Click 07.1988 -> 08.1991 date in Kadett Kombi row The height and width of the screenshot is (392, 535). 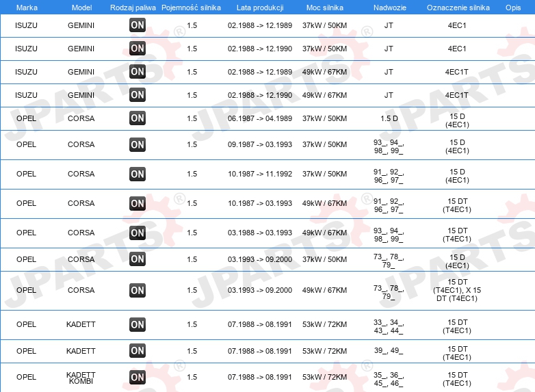point(260,377)
